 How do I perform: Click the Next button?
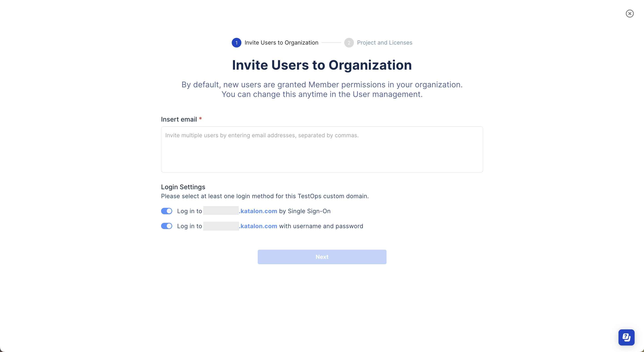tap(322, 257)
